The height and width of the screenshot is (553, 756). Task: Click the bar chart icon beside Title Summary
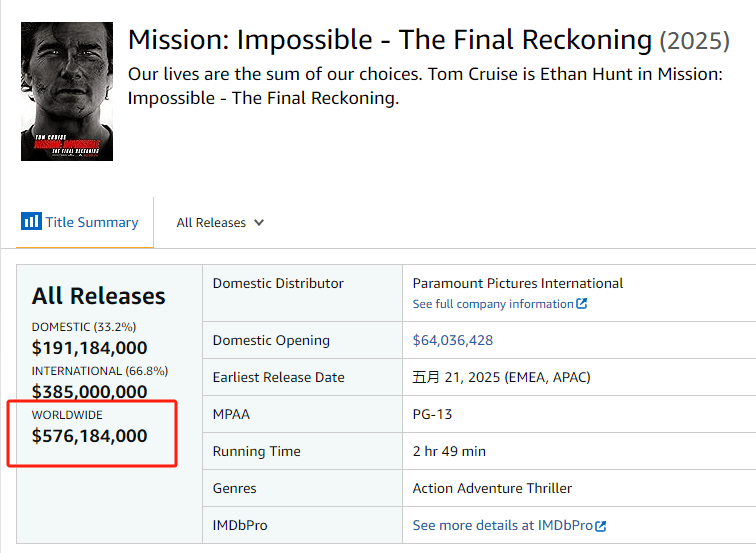[31, 221]
